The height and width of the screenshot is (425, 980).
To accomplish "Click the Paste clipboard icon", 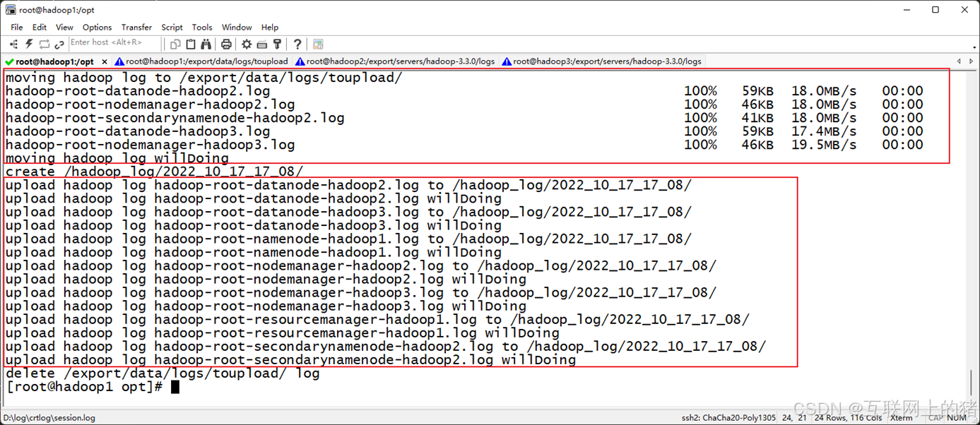I will (191, 44).
